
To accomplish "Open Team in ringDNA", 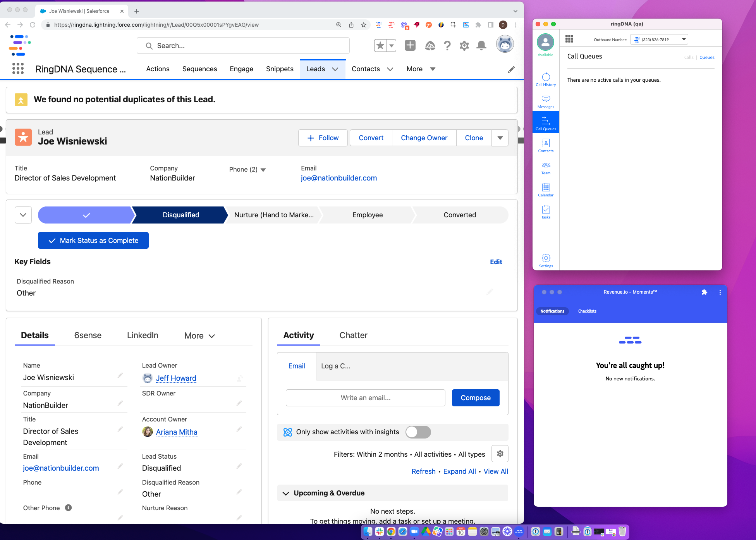I will 546,168.
